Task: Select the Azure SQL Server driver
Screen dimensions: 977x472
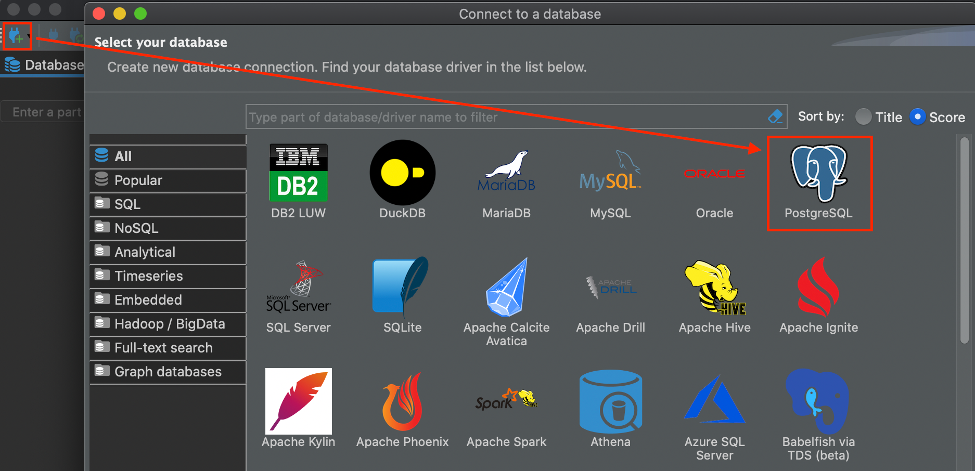Action: tap(714, 399)
